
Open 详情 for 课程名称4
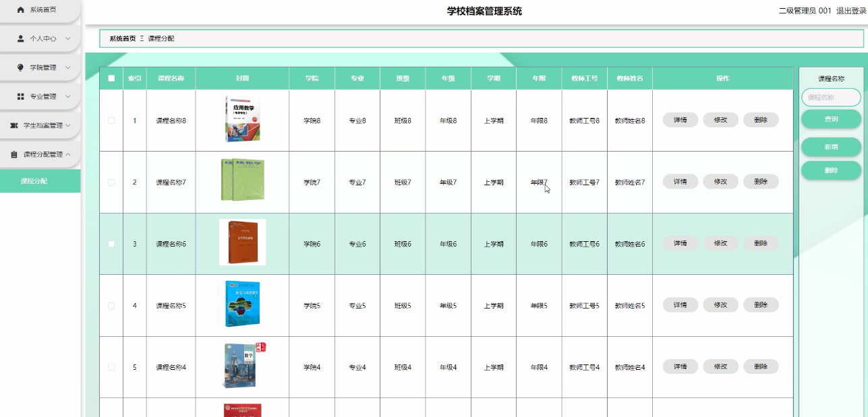681,366
